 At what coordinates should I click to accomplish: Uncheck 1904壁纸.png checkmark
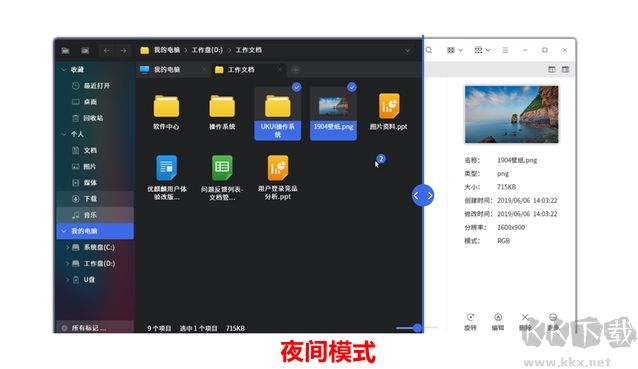coord(352,87)
